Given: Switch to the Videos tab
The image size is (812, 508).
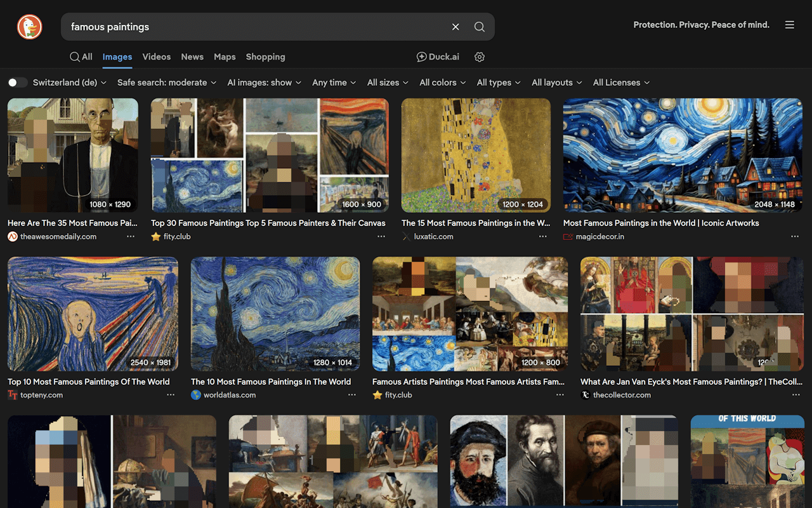Looking at the screenshot, I should [x=156, y=57].
